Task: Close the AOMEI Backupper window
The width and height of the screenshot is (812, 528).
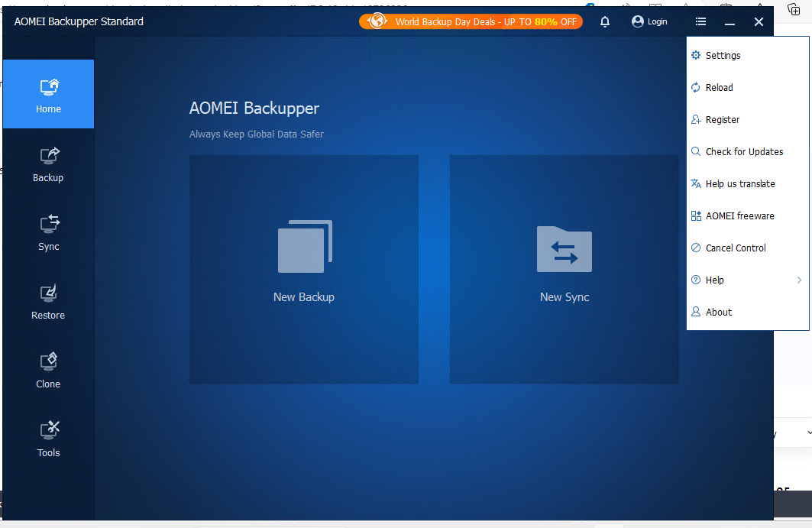Action: point(759,21)
